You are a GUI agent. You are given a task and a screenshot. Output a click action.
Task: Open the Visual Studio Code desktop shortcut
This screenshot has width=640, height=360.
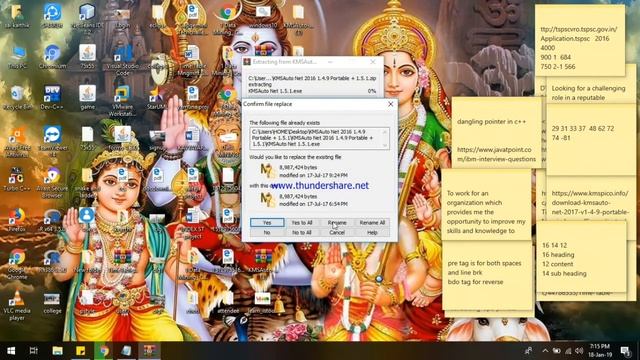(x=122, y=60)
